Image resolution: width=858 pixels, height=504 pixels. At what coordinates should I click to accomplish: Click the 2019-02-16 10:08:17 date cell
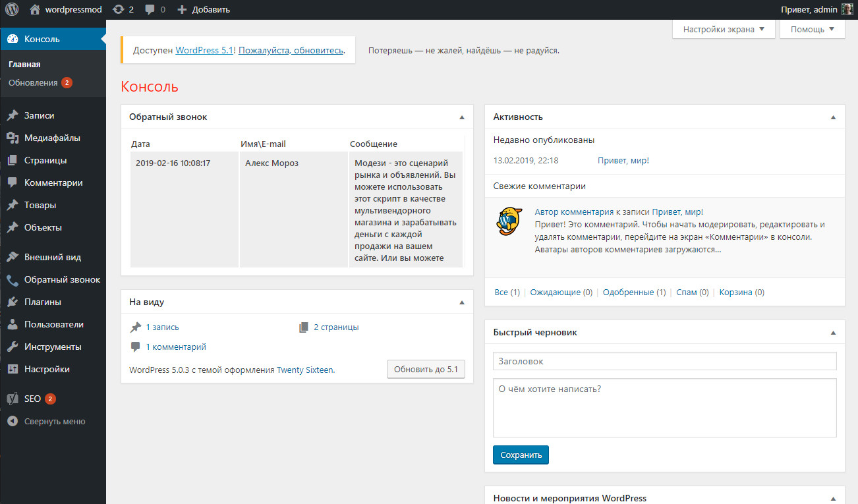point(185,210)
